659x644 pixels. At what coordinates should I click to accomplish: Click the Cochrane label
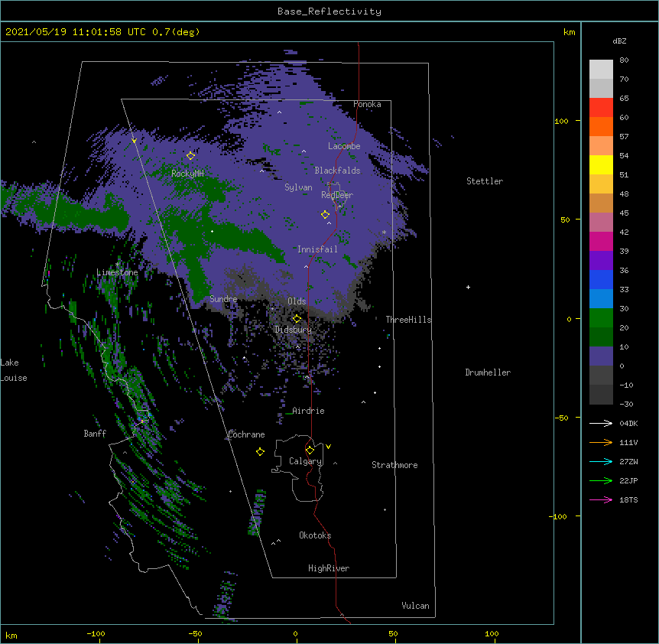click(x=246, y=434)
